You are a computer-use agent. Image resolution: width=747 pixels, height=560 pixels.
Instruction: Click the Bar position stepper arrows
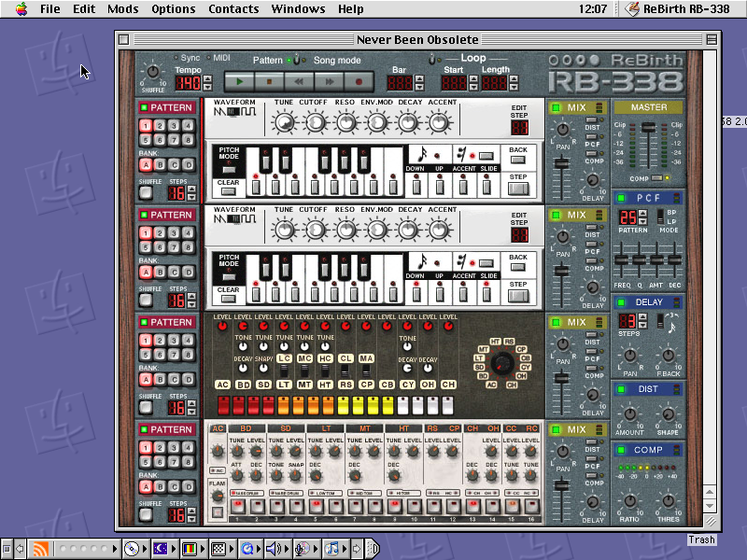pyautogui.click(x=419, y=83)
